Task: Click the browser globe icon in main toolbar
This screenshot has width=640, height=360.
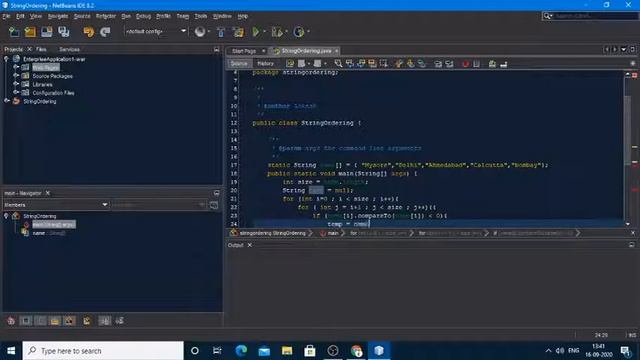Action: (200, 31)
